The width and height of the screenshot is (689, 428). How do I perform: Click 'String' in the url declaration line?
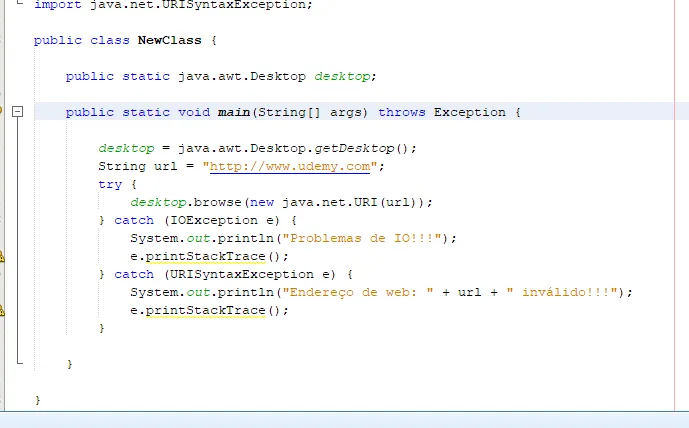[122, 167]
